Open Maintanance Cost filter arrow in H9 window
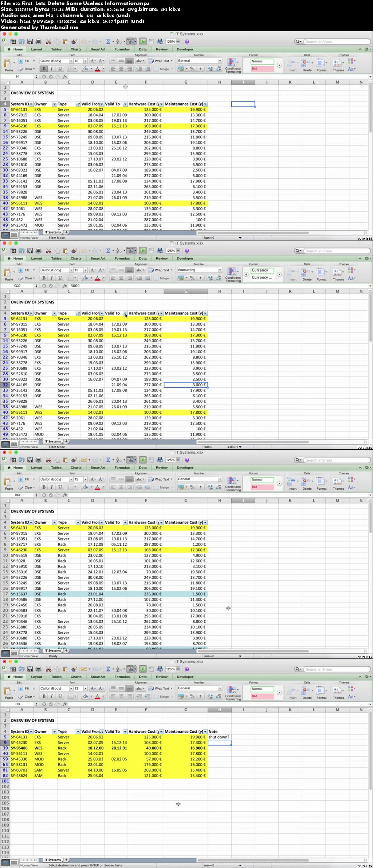The image size is (373, 868). [x=205, y=732]
